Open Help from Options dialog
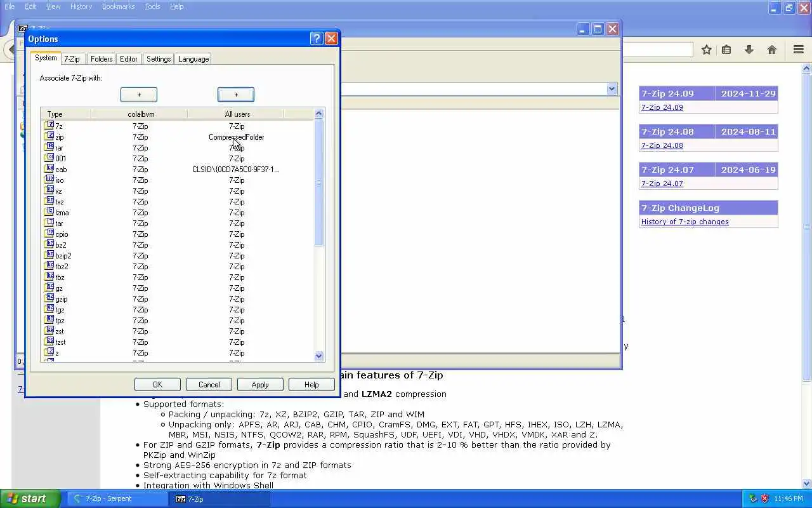Screen dimensions: 812x508 tap(311, 385)
